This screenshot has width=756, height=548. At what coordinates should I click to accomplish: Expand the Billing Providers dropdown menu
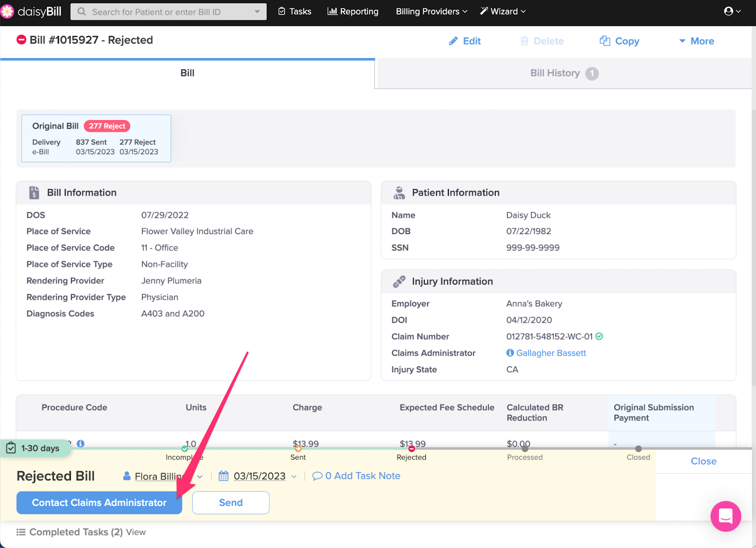(431, 11)
